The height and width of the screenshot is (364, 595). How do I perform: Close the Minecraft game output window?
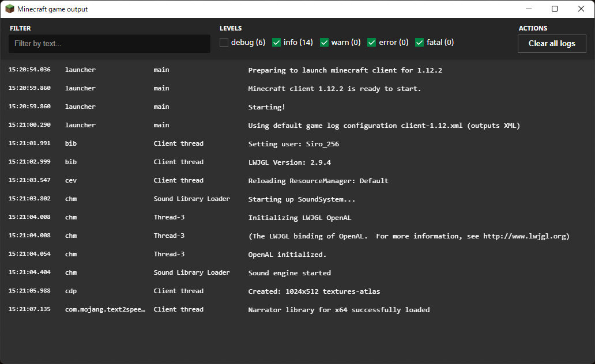coord(581,9)
